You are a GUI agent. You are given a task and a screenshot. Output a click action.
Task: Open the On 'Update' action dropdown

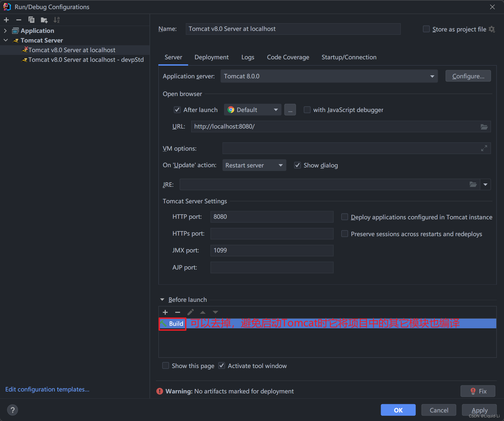click(x=254, y=165)
